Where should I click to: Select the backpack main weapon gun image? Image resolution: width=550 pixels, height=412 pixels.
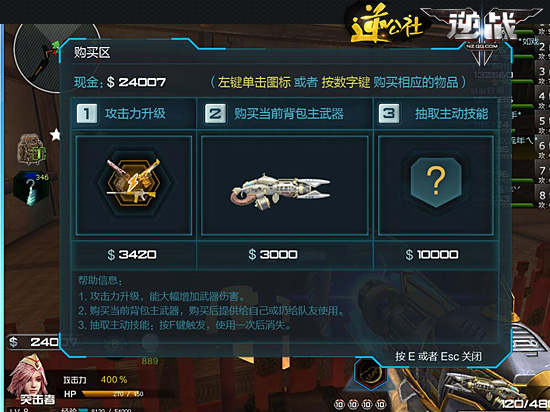(x=280, y=191)
